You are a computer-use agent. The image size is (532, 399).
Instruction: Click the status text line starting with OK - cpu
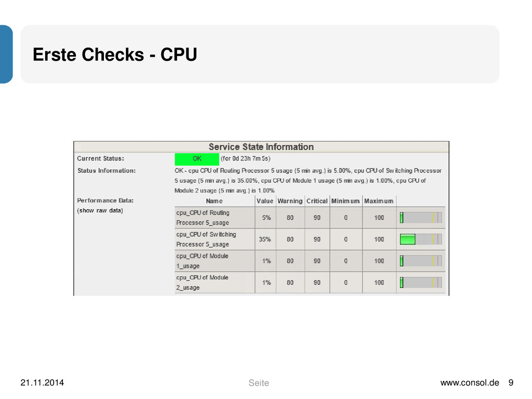tap(308, 170)
